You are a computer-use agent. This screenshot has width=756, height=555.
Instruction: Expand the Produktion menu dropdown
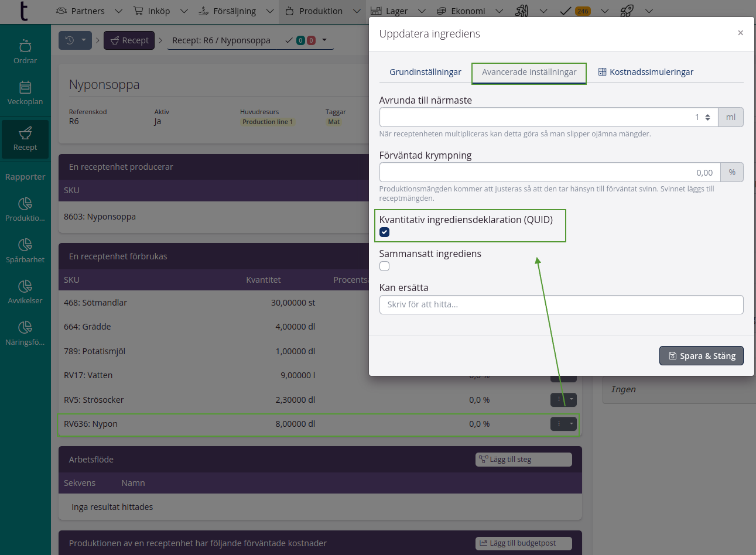coord(357,11)
